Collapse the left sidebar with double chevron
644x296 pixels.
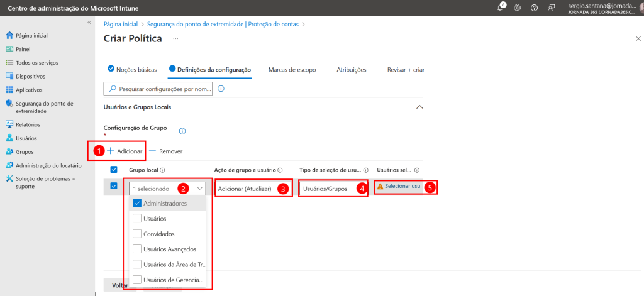(x=89, y=22)
